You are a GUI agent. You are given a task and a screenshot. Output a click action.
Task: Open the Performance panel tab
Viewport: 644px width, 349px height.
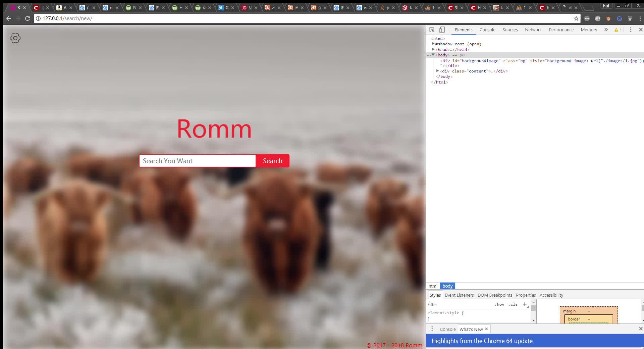point(561,30)
